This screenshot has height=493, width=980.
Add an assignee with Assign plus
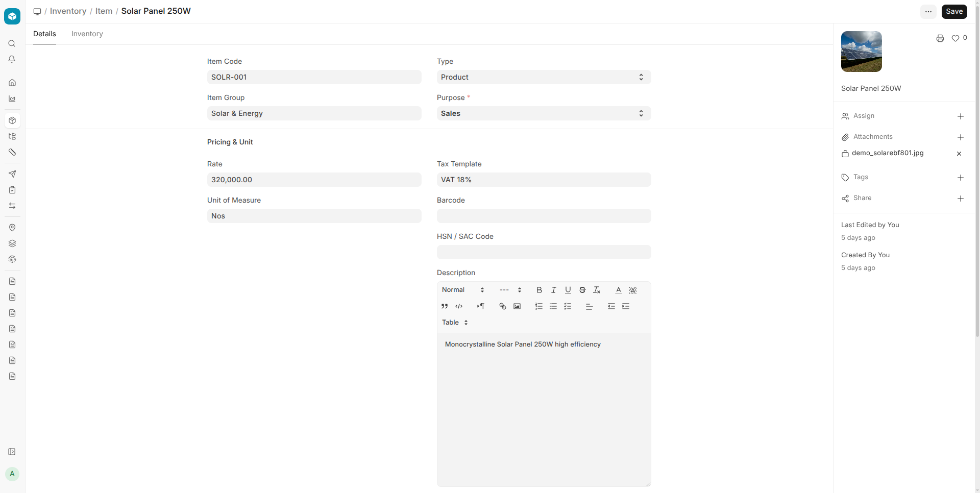961,116
